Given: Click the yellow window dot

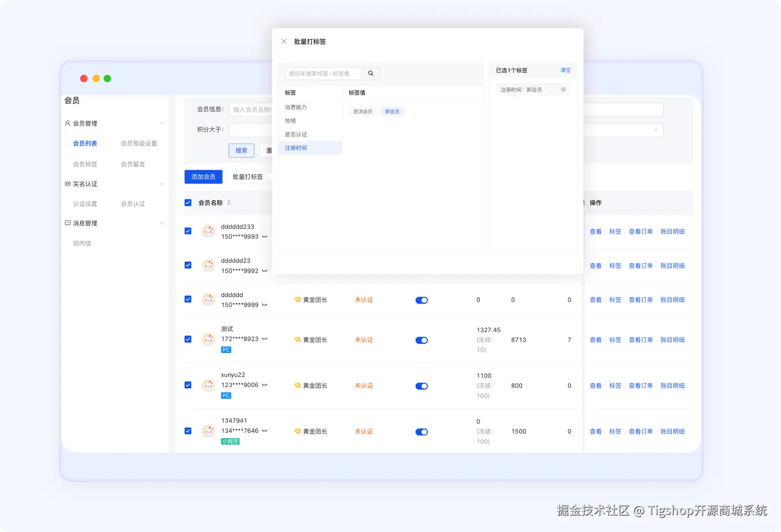Looking at the screenshot, I should (96, 79).
